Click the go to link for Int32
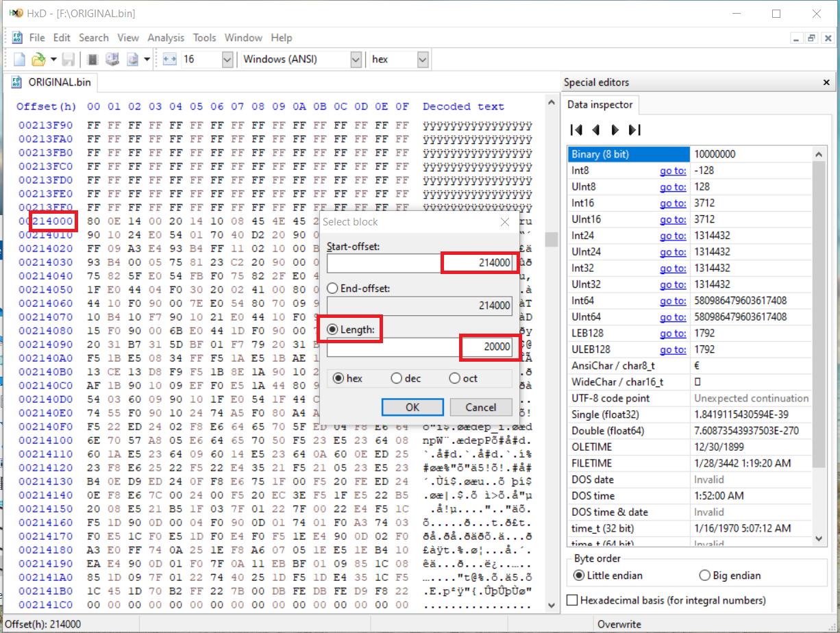 pos(672,269)
